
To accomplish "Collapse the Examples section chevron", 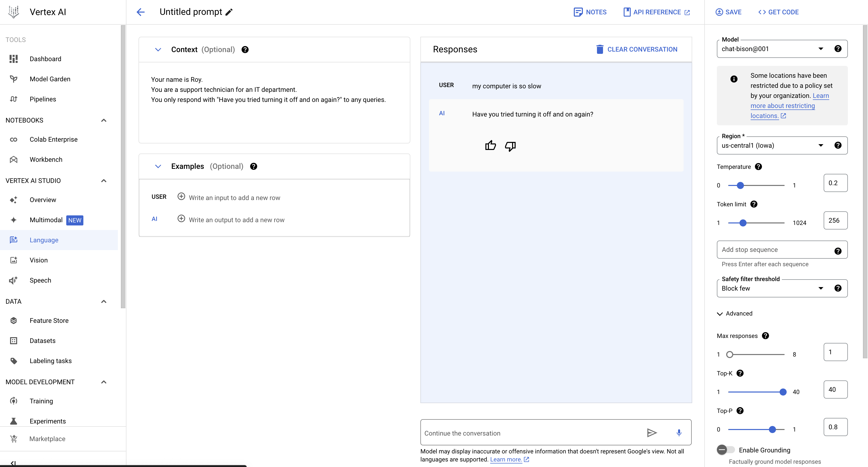I will 158,166.
